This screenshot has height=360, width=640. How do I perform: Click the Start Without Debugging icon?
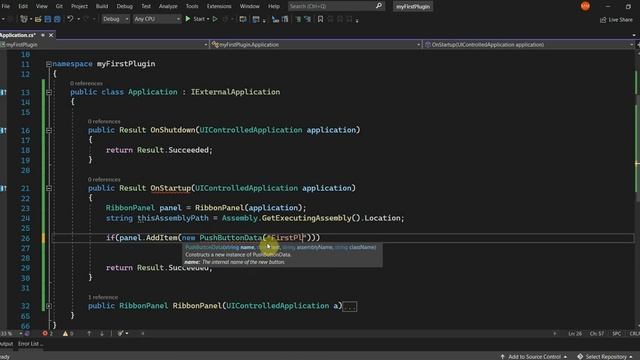pyautogui.click(x=215, y=19)
